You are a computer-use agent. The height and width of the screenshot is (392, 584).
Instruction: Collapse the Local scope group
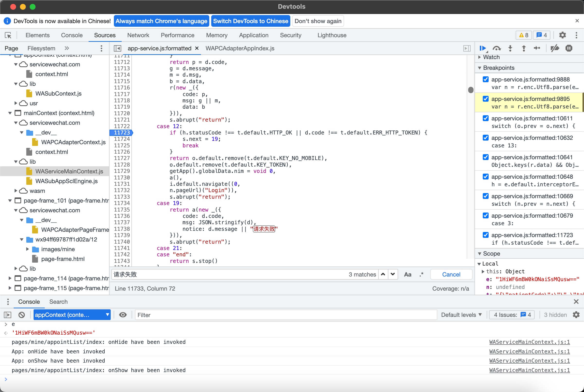[479, 264]
